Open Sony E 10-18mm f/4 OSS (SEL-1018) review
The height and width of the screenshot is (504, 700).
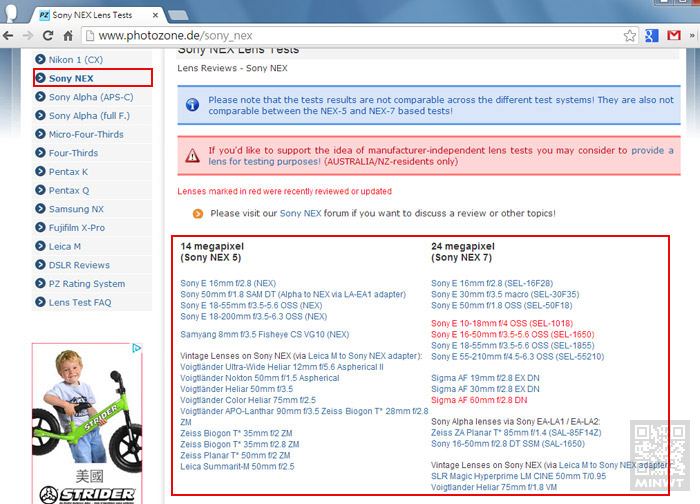(x=502, y=323)
